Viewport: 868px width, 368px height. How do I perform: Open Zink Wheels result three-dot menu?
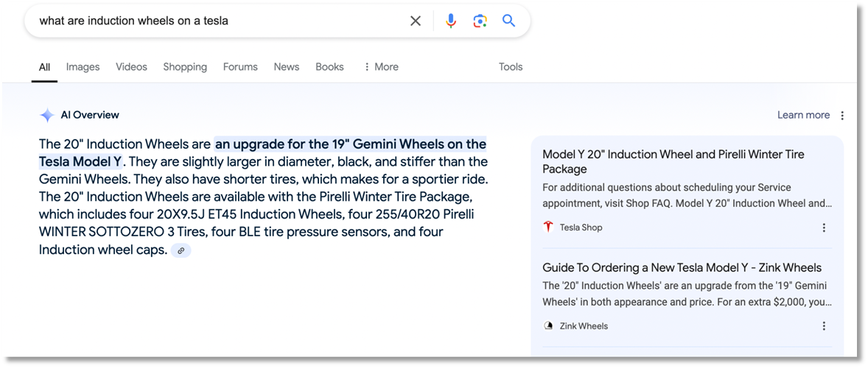point(824,326)
